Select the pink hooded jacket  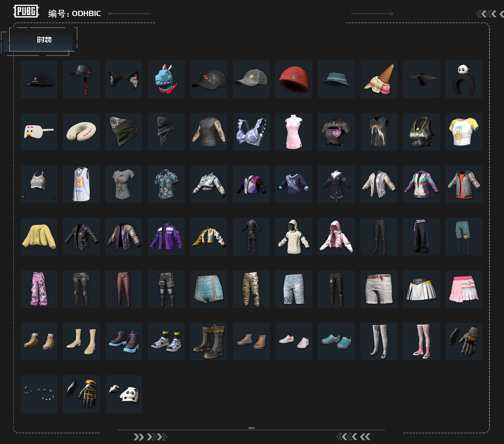(x=336, y=237)
